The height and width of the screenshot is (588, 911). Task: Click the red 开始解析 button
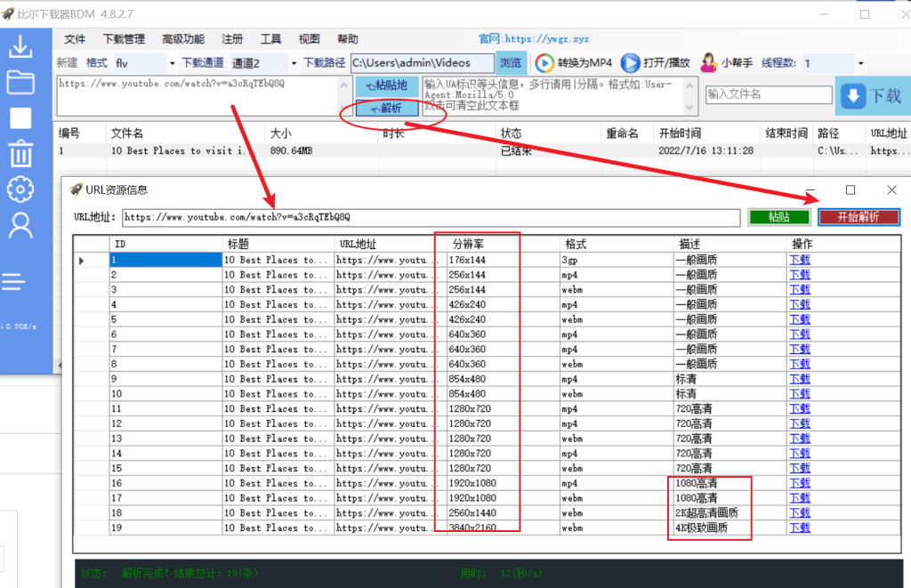pos(859,217)
